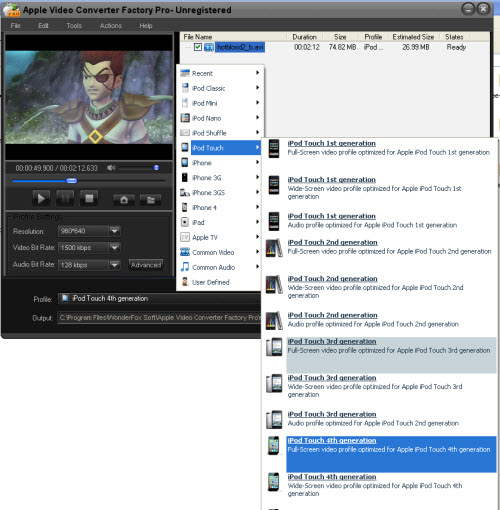Click the video preview thumbnail

click(x=89, y=97)
